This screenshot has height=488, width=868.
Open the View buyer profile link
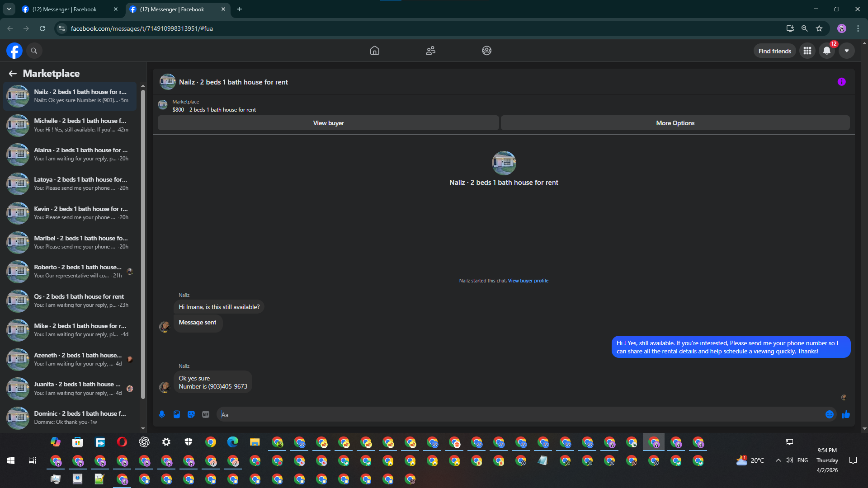click(528, 281)
